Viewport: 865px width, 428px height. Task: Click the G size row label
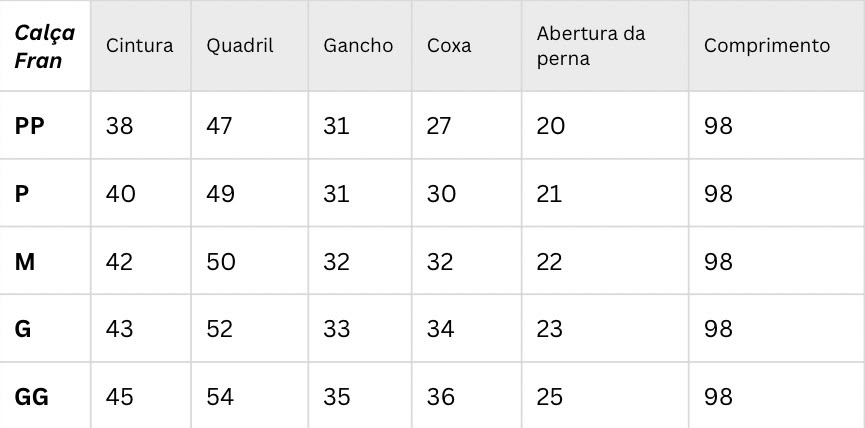click(x=23, y=329)
